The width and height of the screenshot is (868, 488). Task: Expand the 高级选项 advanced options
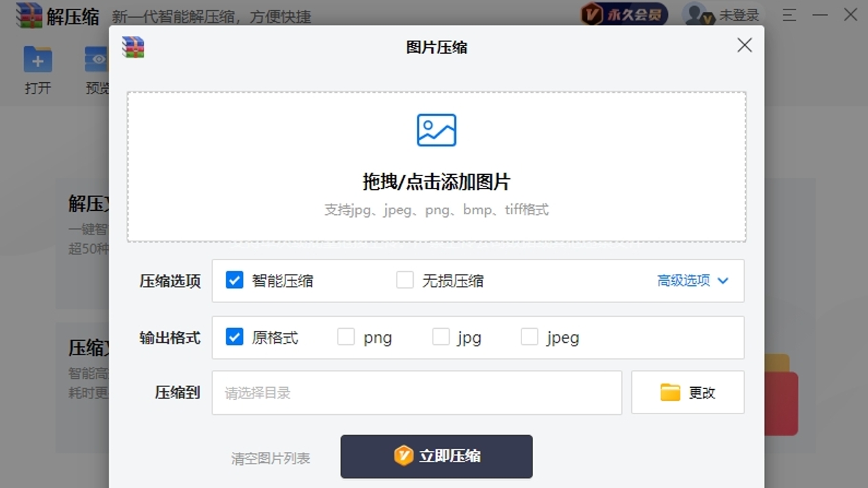pos(693,280)
